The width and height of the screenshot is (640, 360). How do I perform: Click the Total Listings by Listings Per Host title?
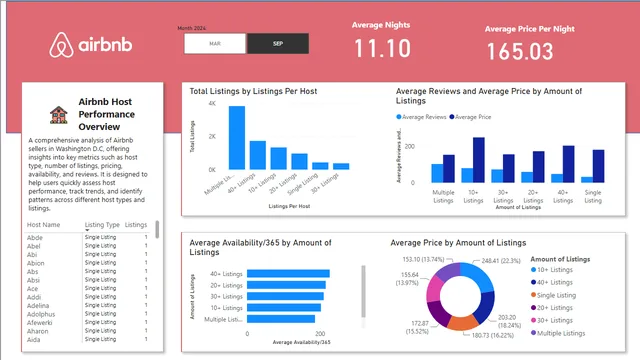point(253,91)
